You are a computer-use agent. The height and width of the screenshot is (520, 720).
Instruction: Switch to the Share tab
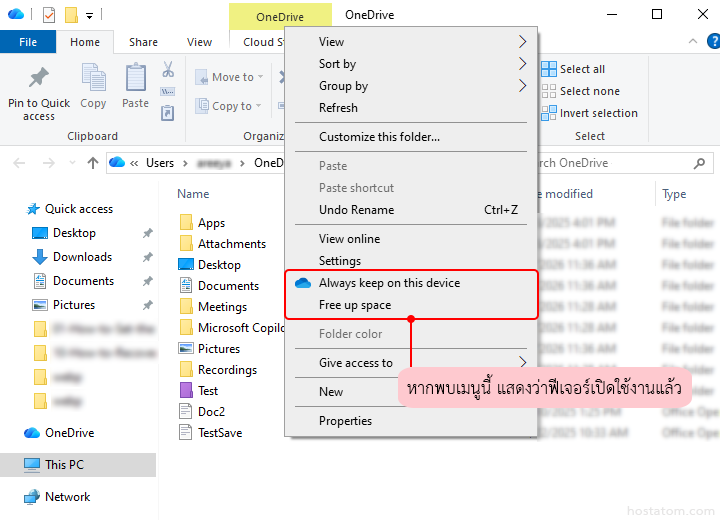coord(143,42)
